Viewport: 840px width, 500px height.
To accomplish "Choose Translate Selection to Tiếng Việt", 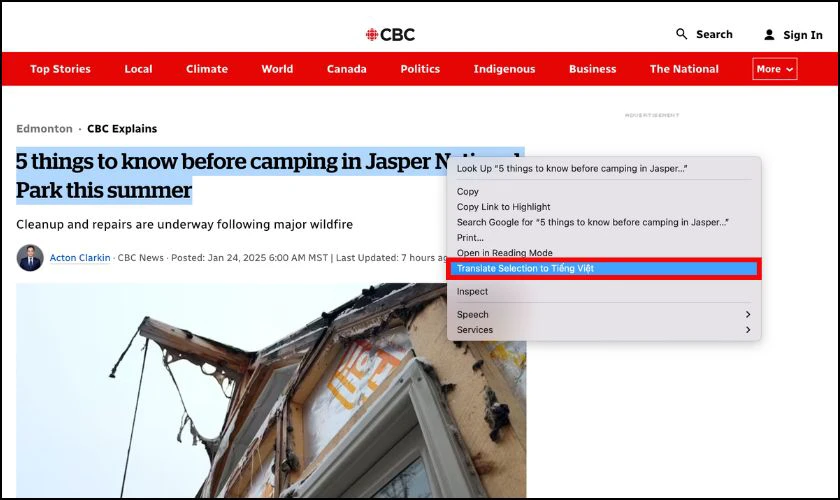I will coord(604,268).
